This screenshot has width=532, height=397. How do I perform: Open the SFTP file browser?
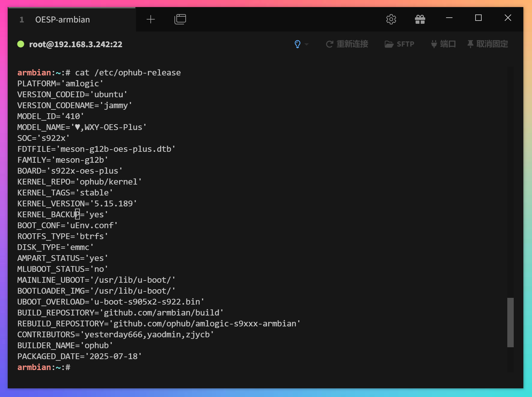point(400,44)
